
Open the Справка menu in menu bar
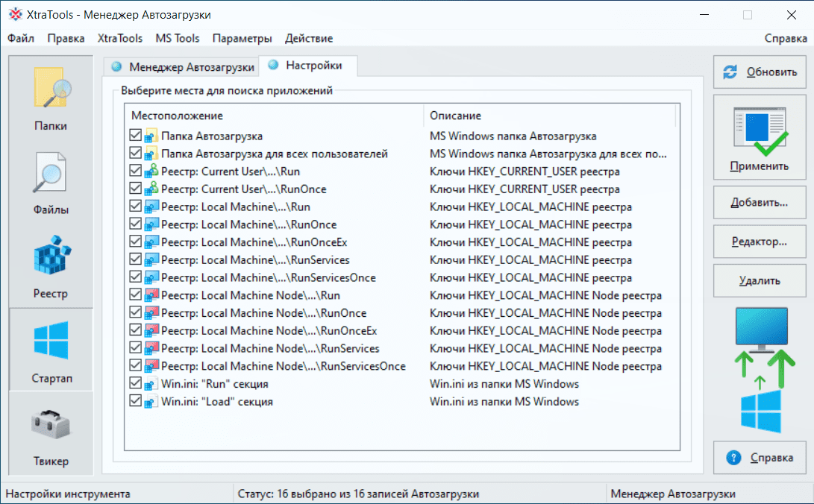coord(786,38)
